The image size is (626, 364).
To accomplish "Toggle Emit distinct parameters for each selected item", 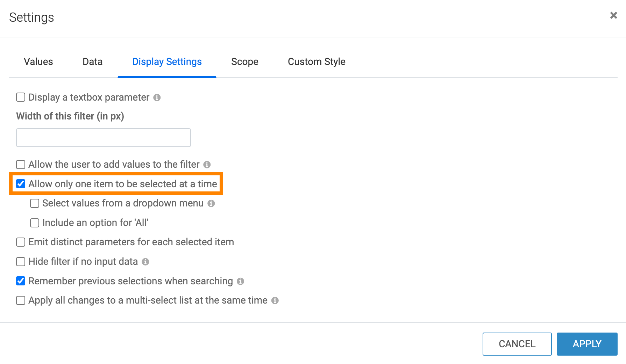I will pos(21,242).
